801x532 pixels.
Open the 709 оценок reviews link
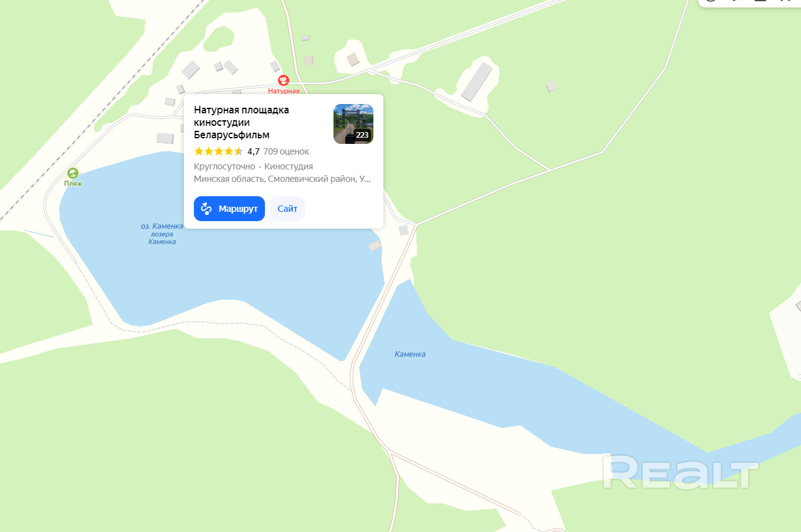tap(286, 151)
